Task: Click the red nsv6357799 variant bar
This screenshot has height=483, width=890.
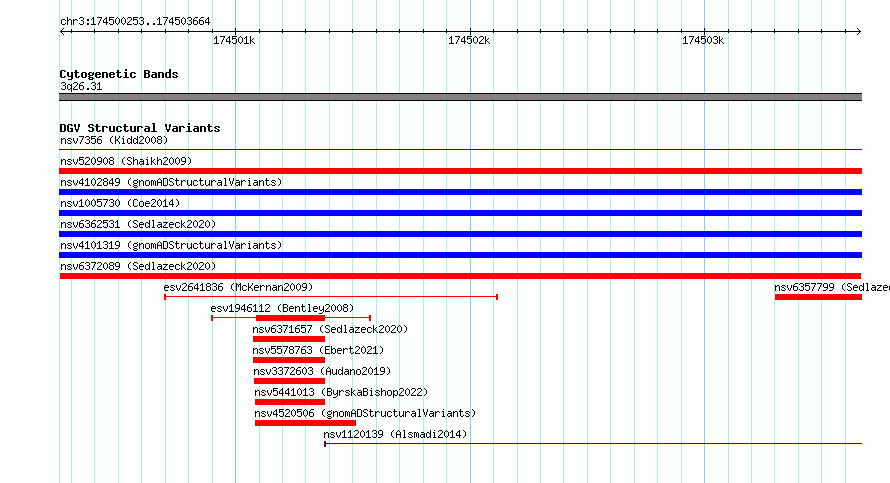Action: point(818,297)
